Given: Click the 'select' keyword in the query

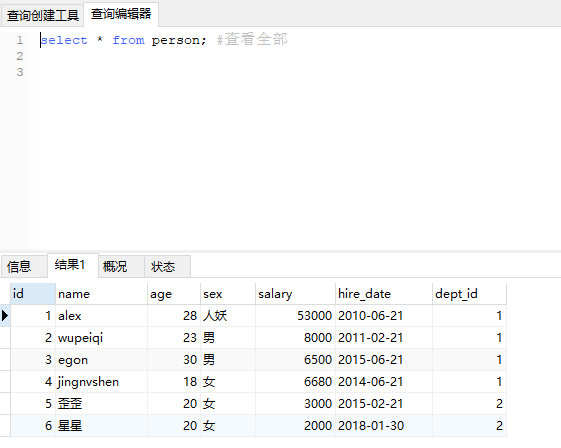Looking at the screenshot, I should 64,40.
